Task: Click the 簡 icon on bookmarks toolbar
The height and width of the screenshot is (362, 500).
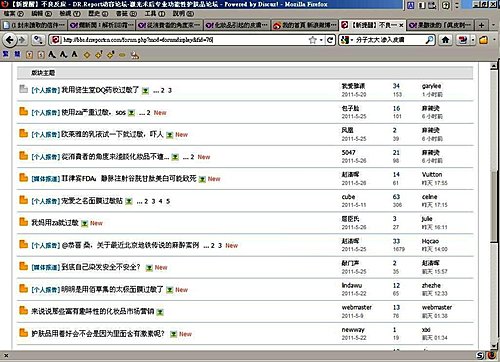Action: click(x=17, y=54)
